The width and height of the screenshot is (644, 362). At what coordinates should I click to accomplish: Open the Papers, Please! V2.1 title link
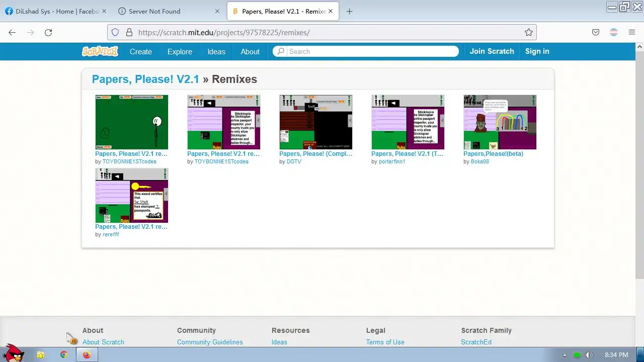tap(145, 79)
